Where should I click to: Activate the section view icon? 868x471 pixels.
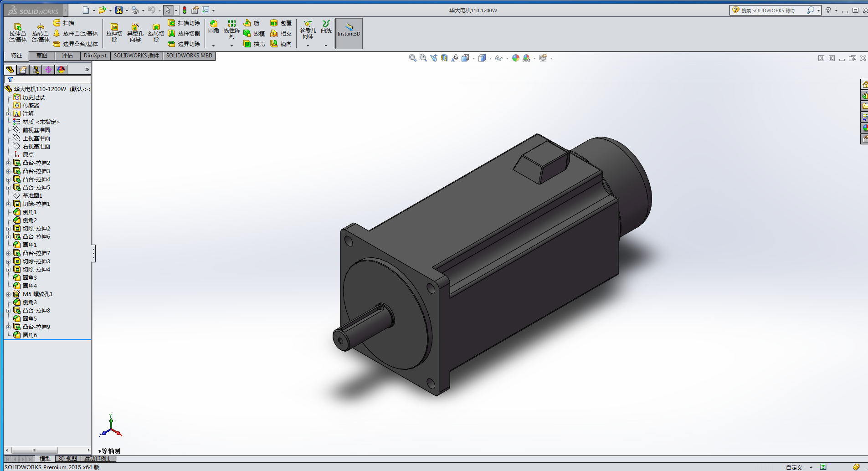[x=444, y=58]
